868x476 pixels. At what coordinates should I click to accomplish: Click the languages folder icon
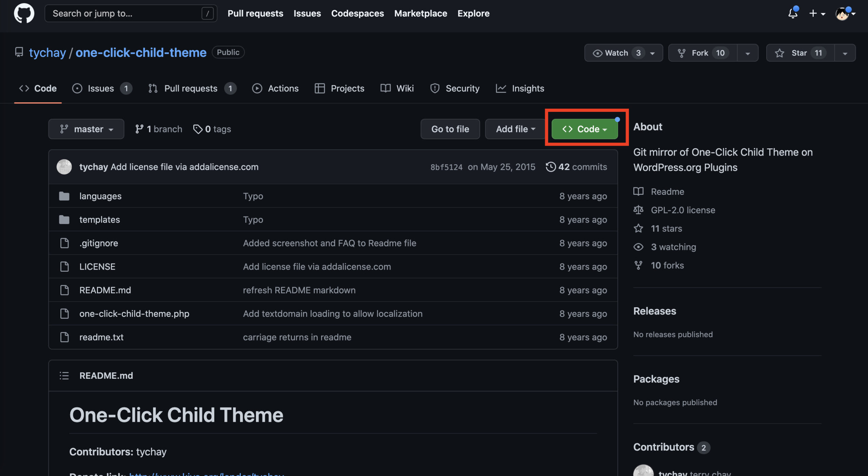click(64, 196)
